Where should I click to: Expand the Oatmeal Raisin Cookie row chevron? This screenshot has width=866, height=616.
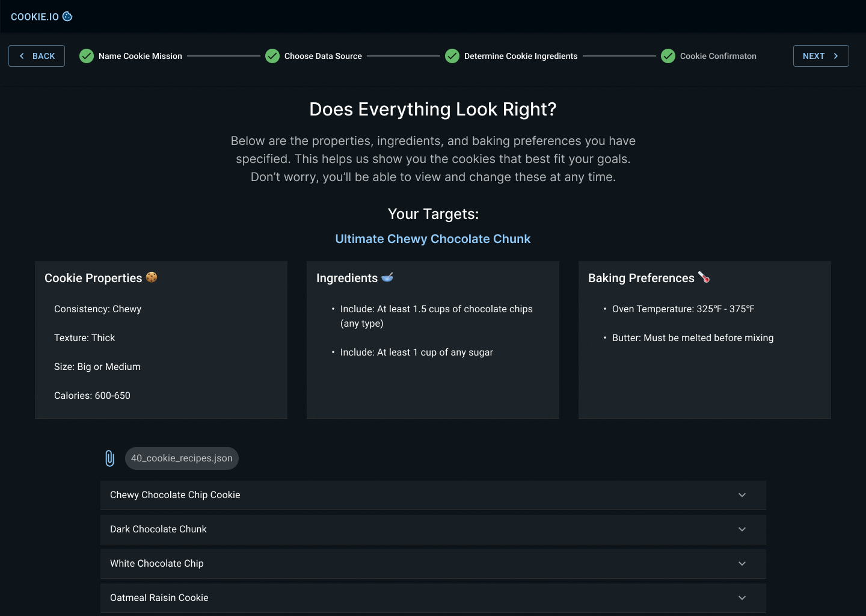[742, 598]
